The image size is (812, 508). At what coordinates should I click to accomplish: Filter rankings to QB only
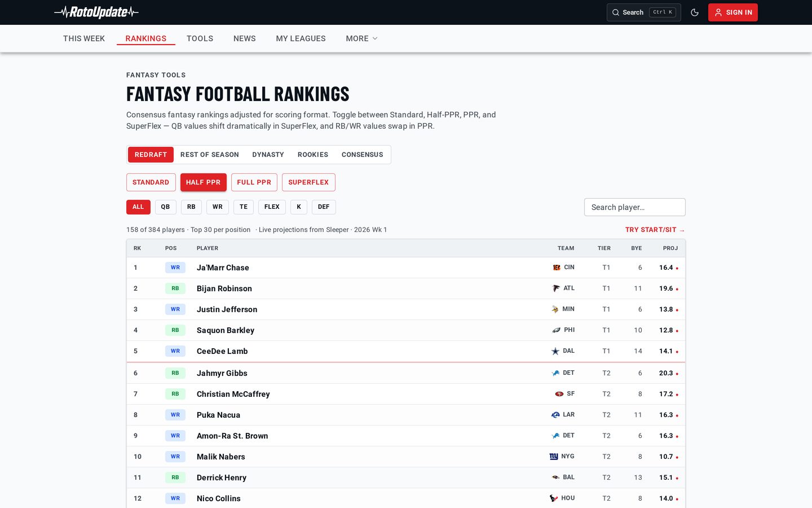[x=165, y=207]
